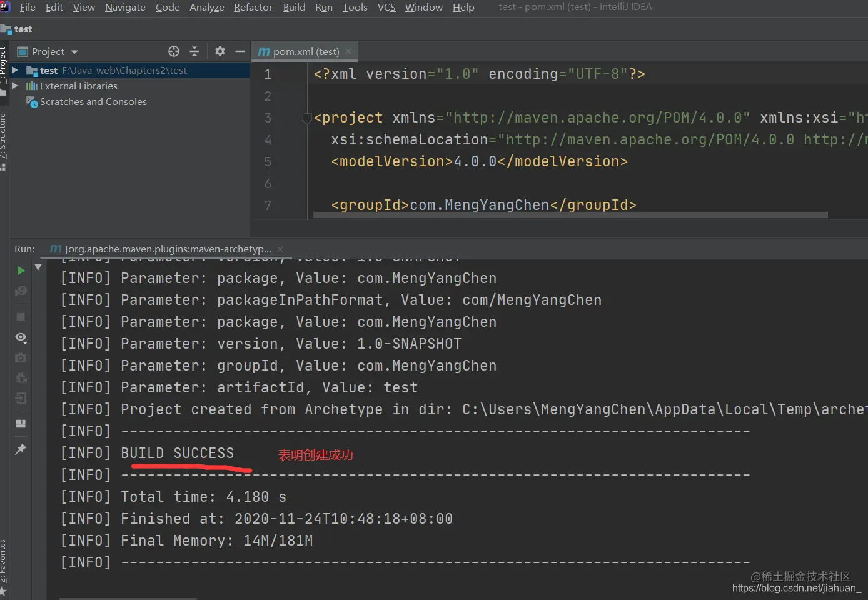This screenshot has height=600, width=868.
Task: Hide the Project tool window
Action: tap(240, 51)
